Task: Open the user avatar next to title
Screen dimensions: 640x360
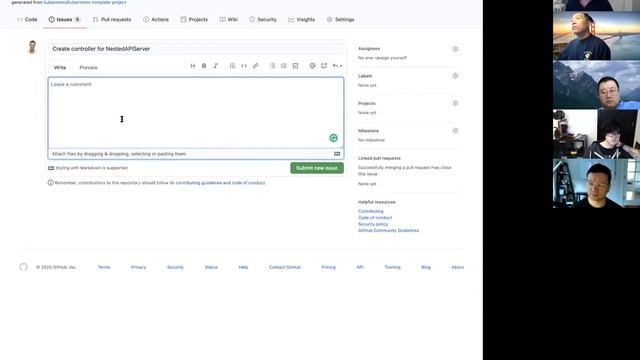Action: point(32,47)
